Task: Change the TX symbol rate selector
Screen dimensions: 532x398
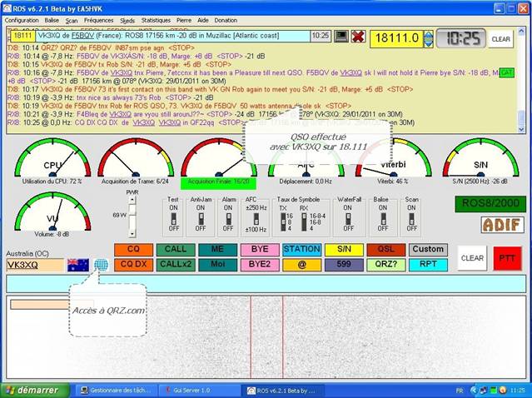Action: (x=283, y=222)
